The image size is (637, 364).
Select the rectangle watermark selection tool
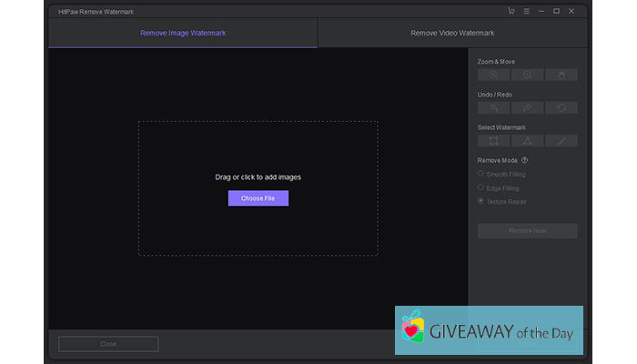point(493,141)
